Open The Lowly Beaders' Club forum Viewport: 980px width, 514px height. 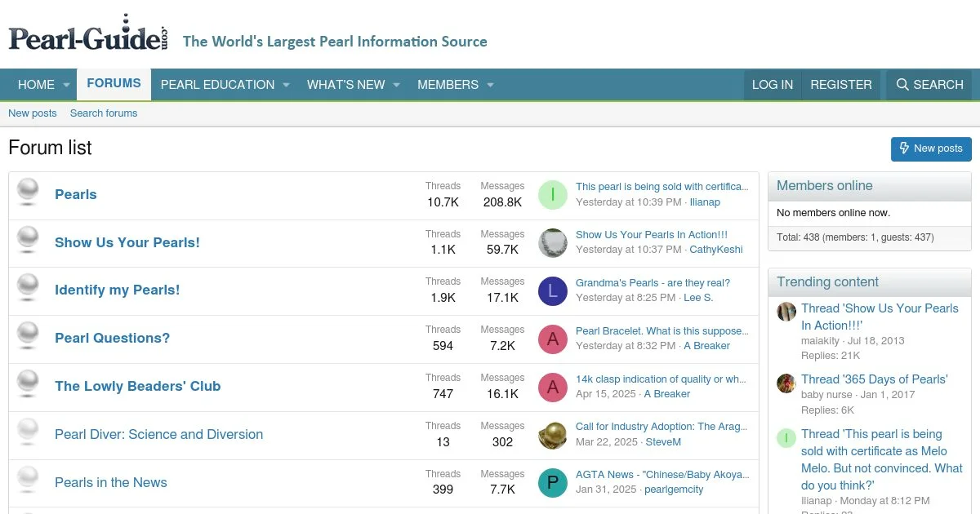pos(138,386)
